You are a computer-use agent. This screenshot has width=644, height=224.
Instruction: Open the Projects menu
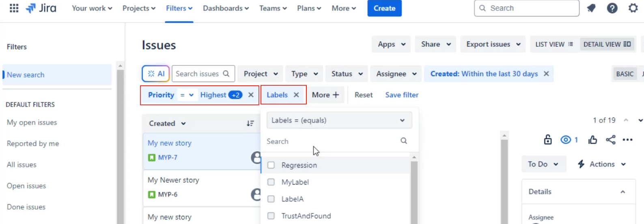pos(139,8)
